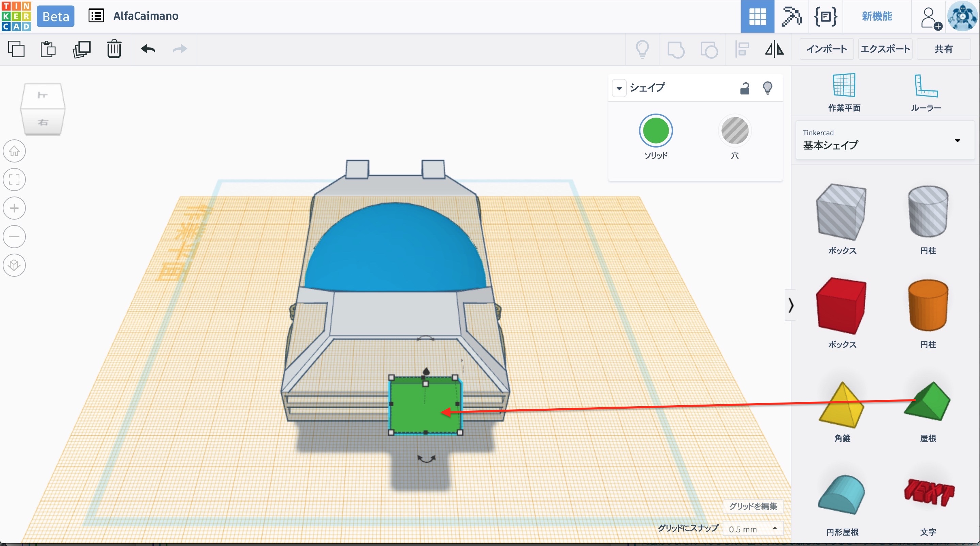980x546 pixels.
Task: Click the green ソリッド color swatch
Action: tap(655, 131)
